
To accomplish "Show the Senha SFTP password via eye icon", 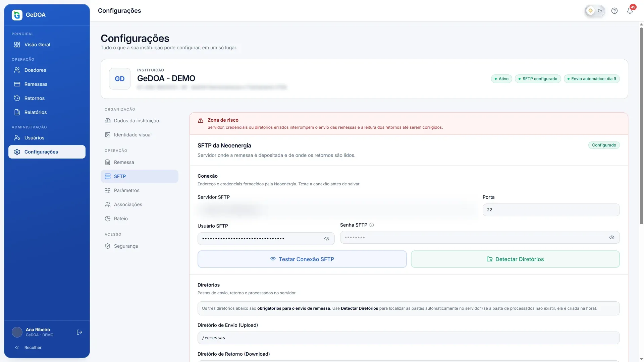I will [612, 237].
